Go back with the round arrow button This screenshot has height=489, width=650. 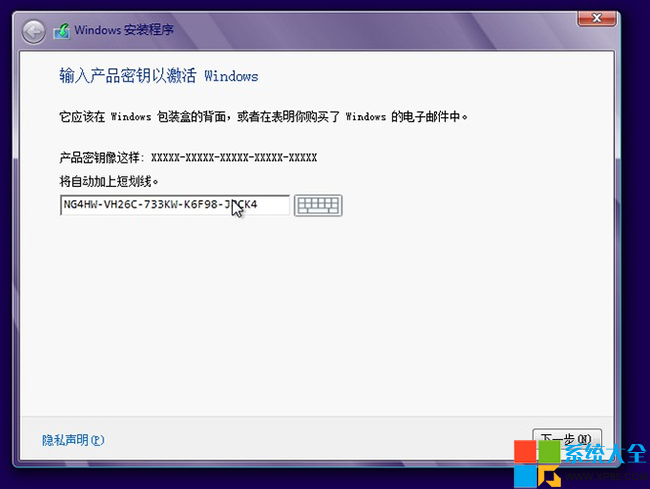click(x=34, y=32)
